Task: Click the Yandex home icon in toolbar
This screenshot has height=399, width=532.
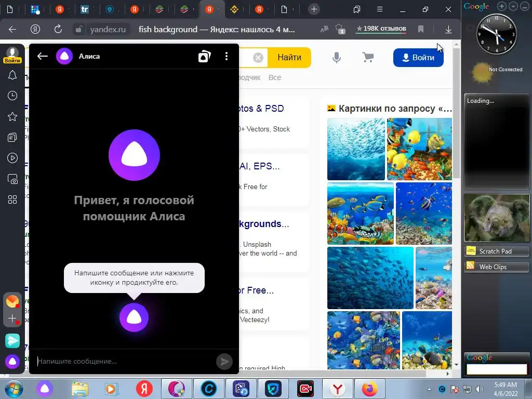Action: tap(35, 30)
